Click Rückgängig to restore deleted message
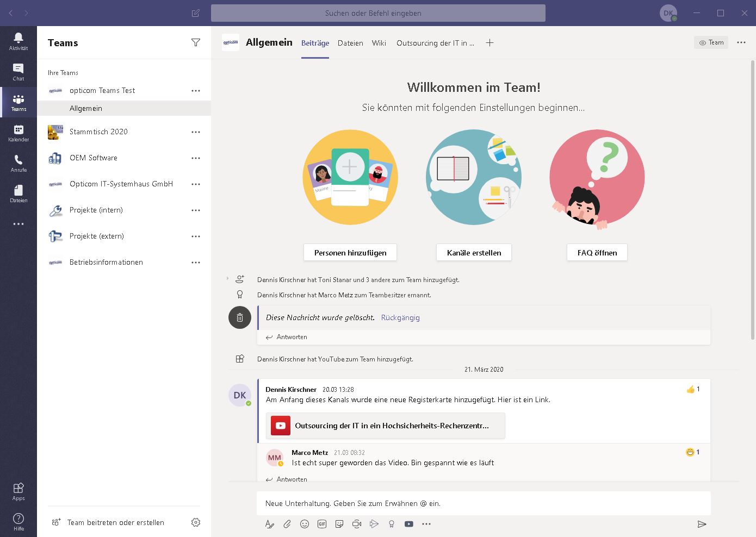This screenshot has width=756, height=537. (400, 317)
